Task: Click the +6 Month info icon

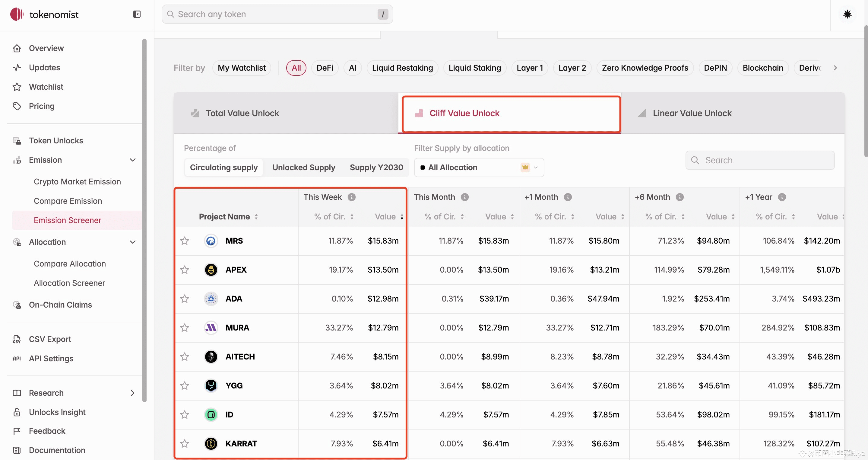Action: pos(680,197)
